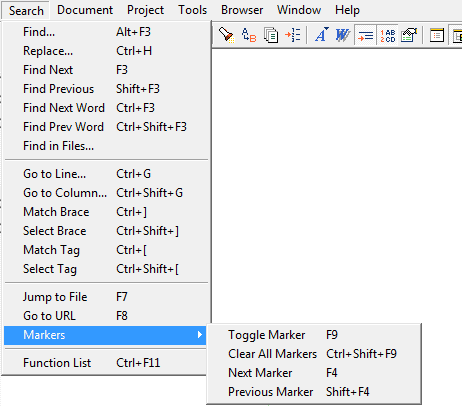
Task: Open the Browser menu
Action: [x=242, y=10]
